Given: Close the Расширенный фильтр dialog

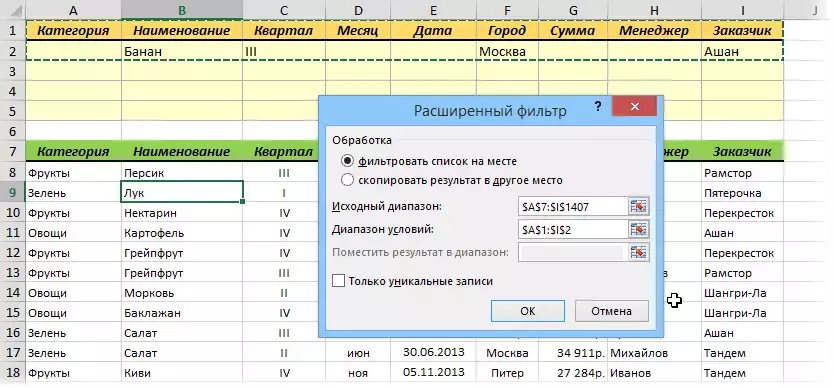Looking at the screenshot, I should pos(634,106).
